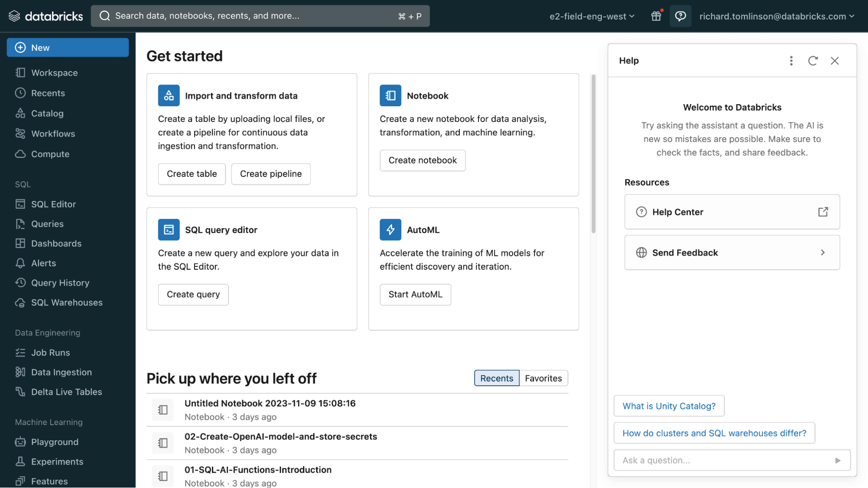The width and height of the screenshot is (868, 488).
Task: Click the What is Unity Catalog? suggestion
Action: [x=669, y=406]
